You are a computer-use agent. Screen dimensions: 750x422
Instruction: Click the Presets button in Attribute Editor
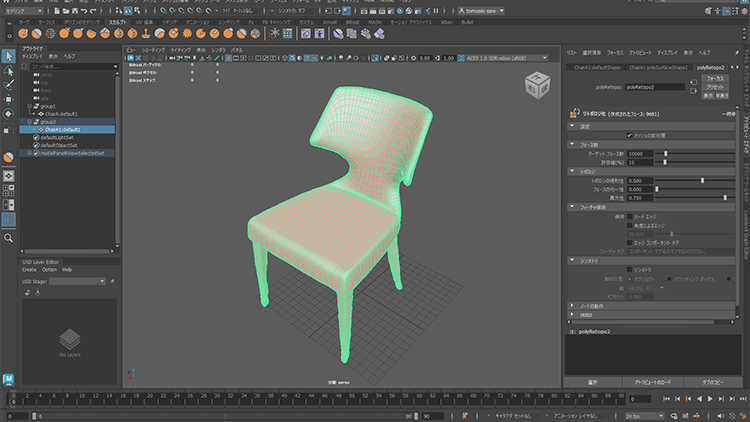(715, 87)
